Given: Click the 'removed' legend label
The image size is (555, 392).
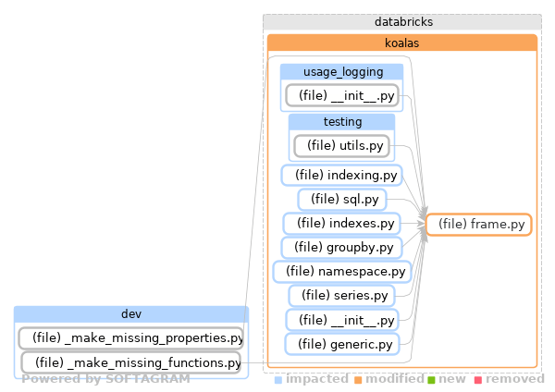Looking at the screenshot, I should (x=515, y=379).
